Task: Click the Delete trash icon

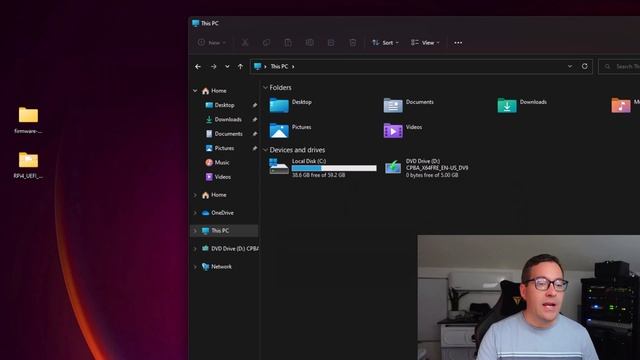Action: click(353, 42)
